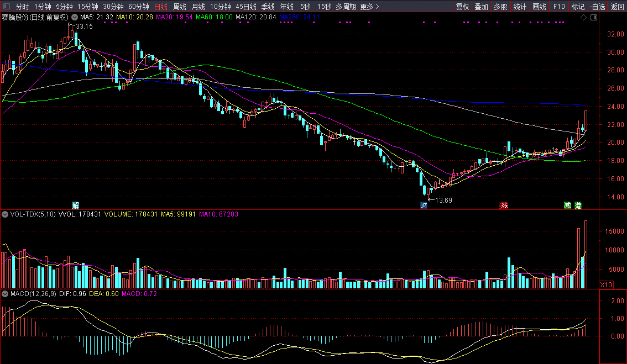Switch to 30分钟 period
627x364 pixels.
pos(113,7)
